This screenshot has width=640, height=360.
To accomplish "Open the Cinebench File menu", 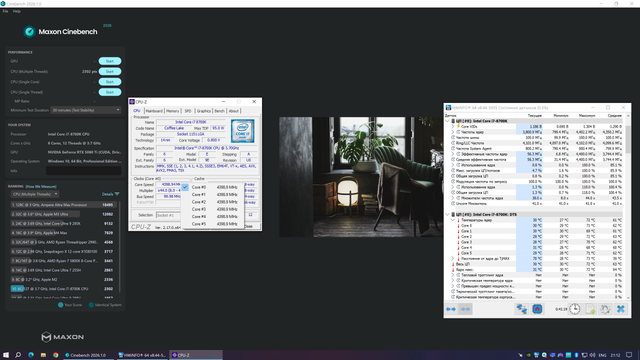I will [5, 11].
